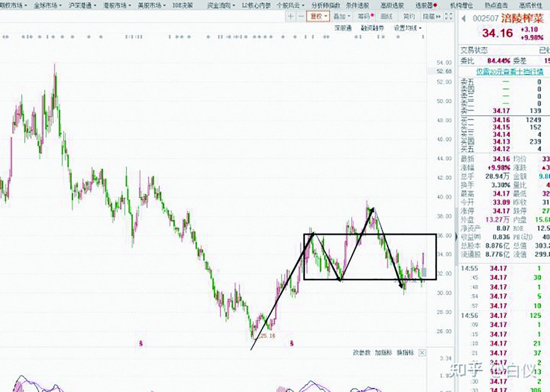
Task: Click 改参数 to edit indicator parameters
Action: click(362, 352)
